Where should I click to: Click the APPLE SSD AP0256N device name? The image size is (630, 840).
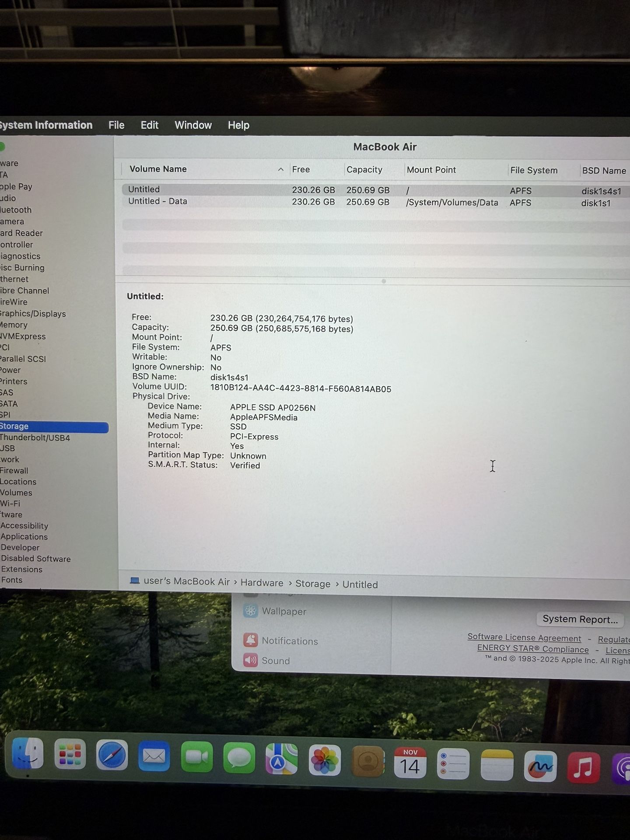(x=273, y=408)
